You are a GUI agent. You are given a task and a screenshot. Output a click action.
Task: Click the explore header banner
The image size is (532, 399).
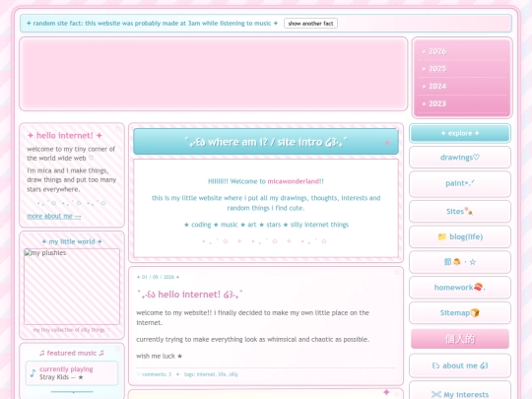[x=460, y=133]
